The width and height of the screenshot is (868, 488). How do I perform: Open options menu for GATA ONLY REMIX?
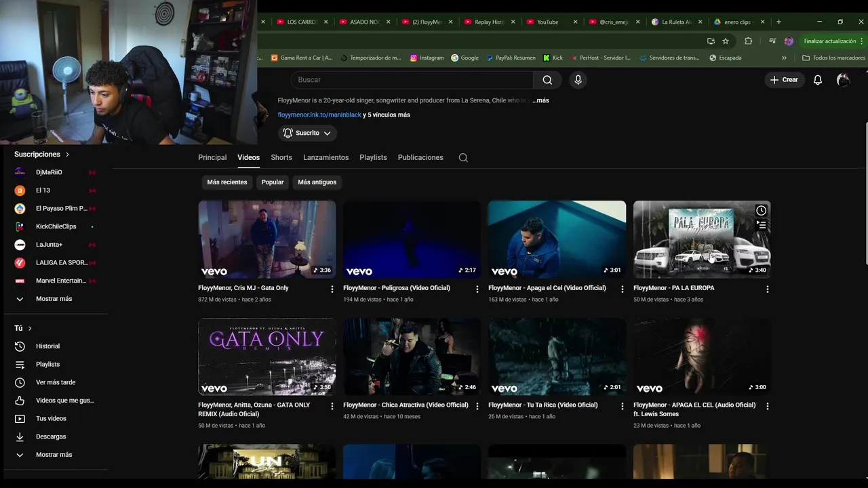click(332, 407)
